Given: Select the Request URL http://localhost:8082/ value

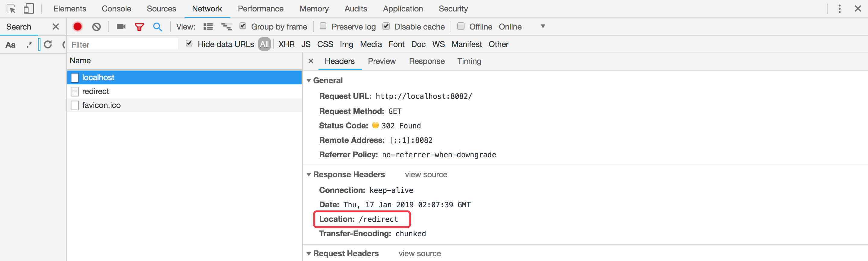Looking at the screenshot, I should pos(423,96).
